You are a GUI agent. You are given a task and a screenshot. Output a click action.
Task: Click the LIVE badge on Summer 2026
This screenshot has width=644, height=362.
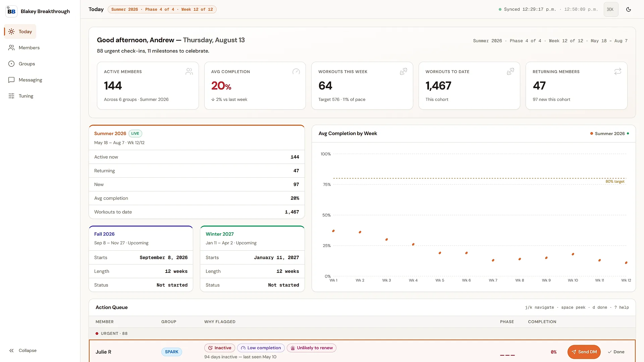click(135, 133)
